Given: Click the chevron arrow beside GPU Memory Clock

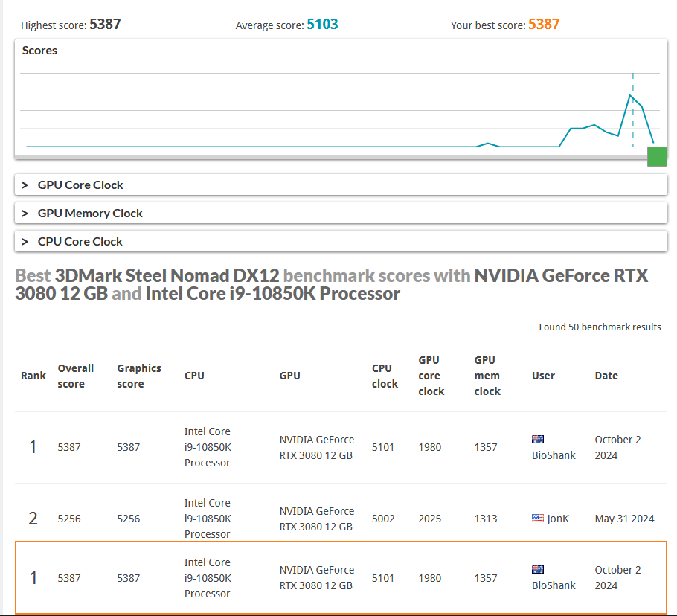Looking at the screenshot, I should [25, 214].
